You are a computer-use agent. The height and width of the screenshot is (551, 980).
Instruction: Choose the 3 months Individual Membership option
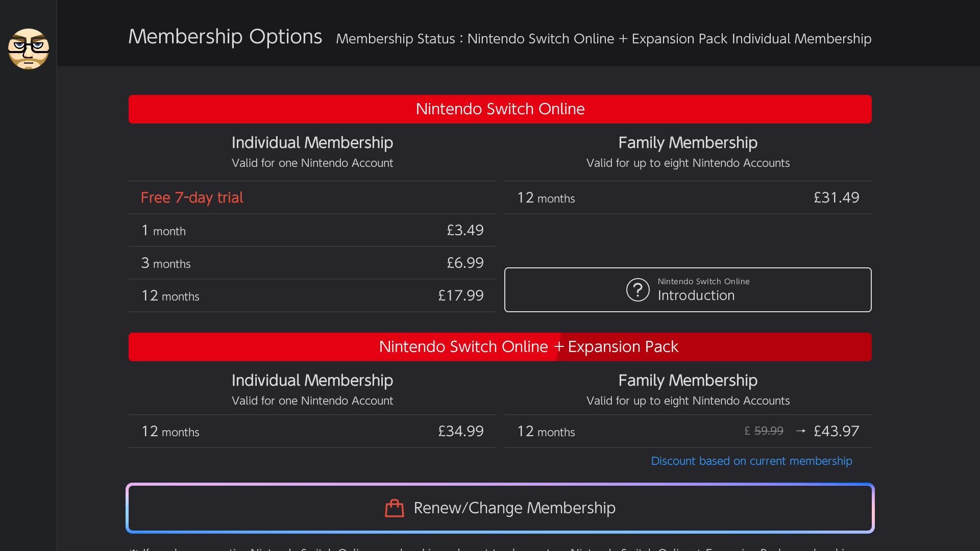[x=312, y=263]
